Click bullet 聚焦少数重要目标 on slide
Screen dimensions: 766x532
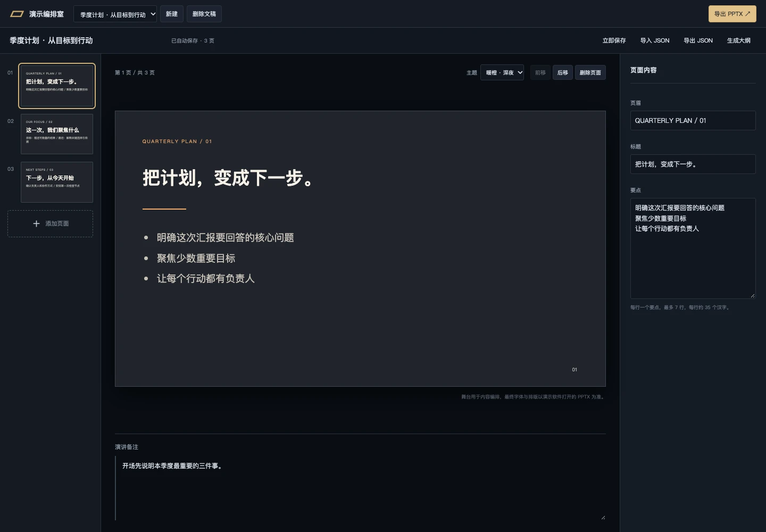196,258
